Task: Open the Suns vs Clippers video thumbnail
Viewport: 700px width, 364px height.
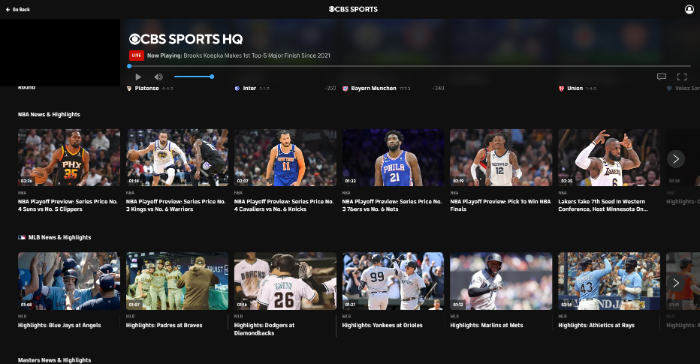Action: (69, 157)
